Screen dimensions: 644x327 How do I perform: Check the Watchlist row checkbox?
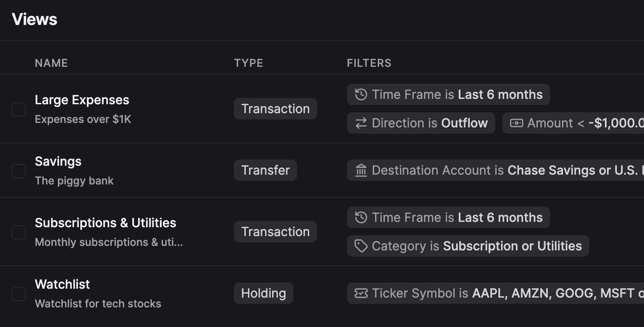(19, 294)
